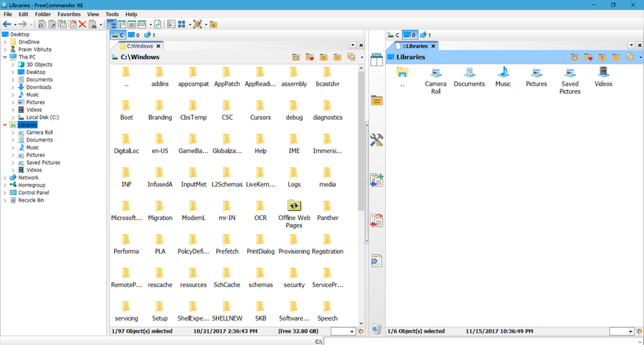
Task: Select drive 0 in left drive bar
Action: 134,35
